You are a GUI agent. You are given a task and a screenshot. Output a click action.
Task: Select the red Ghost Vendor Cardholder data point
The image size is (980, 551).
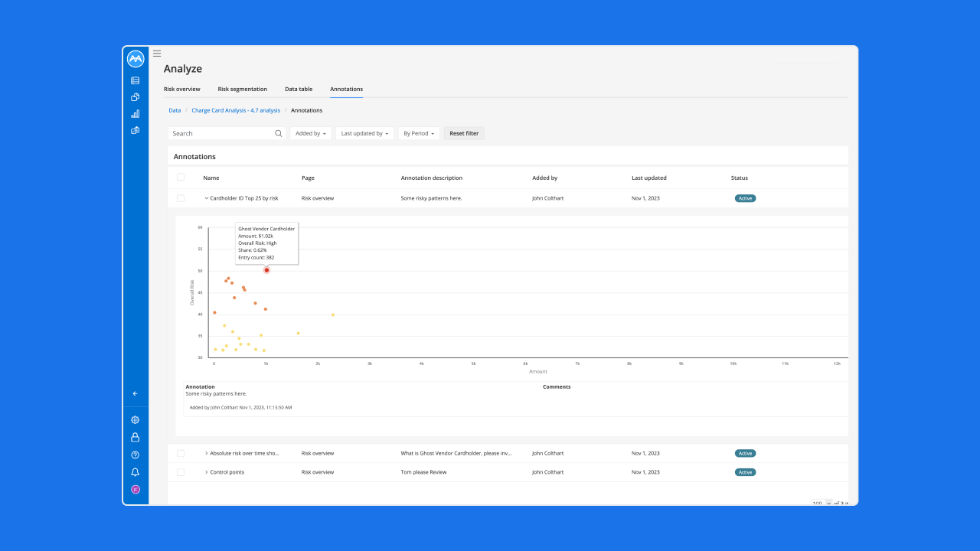pyautogui.click(x=266, y=270)
